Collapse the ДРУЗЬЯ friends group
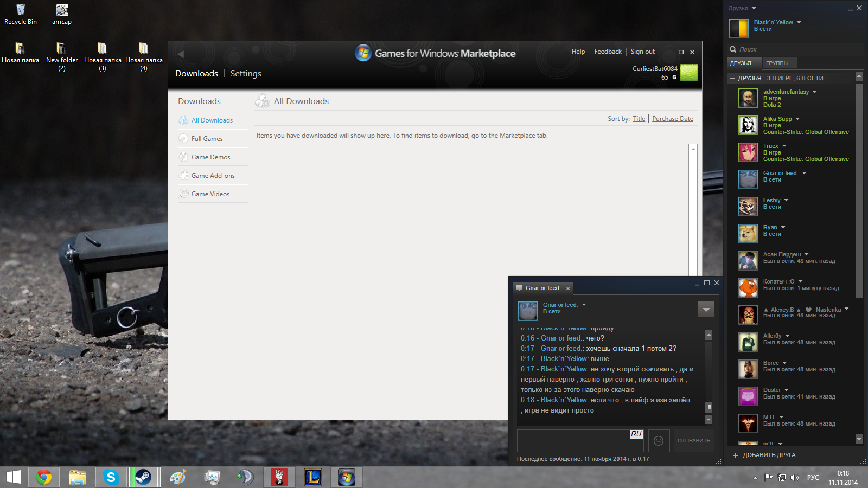Screen dimensions: 868x488 click(x=732, y=78)
